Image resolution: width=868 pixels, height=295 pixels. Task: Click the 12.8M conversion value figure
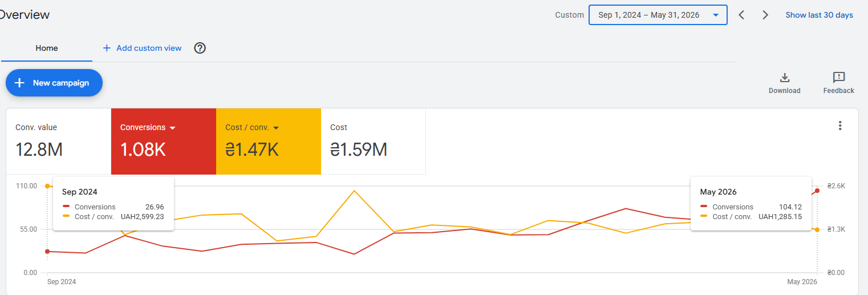point(39,149)
